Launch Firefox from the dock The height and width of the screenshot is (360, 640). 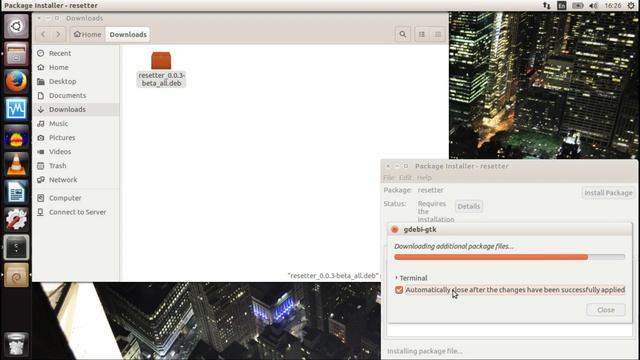(x=16, y=81)
